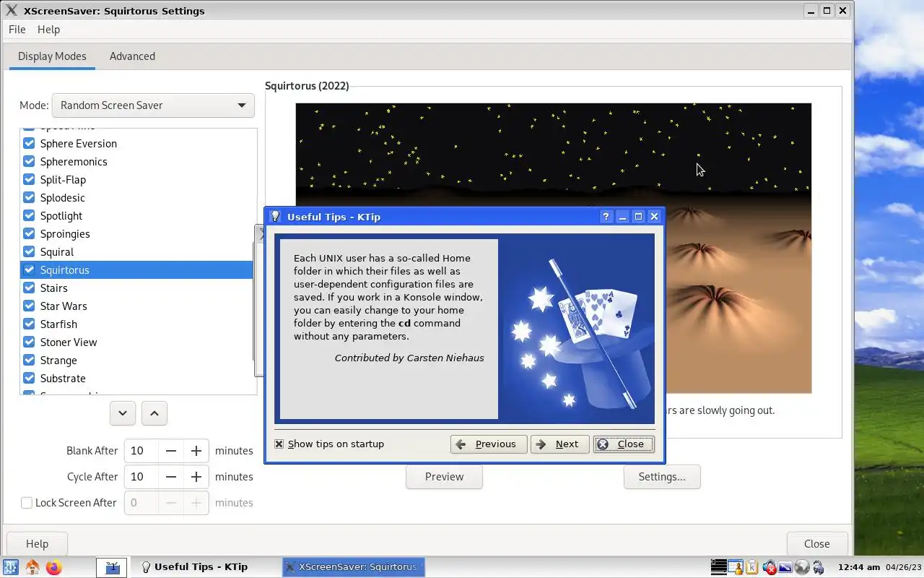Image resolution: width=924 pixels, height=578 pixels.
Task: Click the Cycle After minutes field
Action: coord(141,477)
